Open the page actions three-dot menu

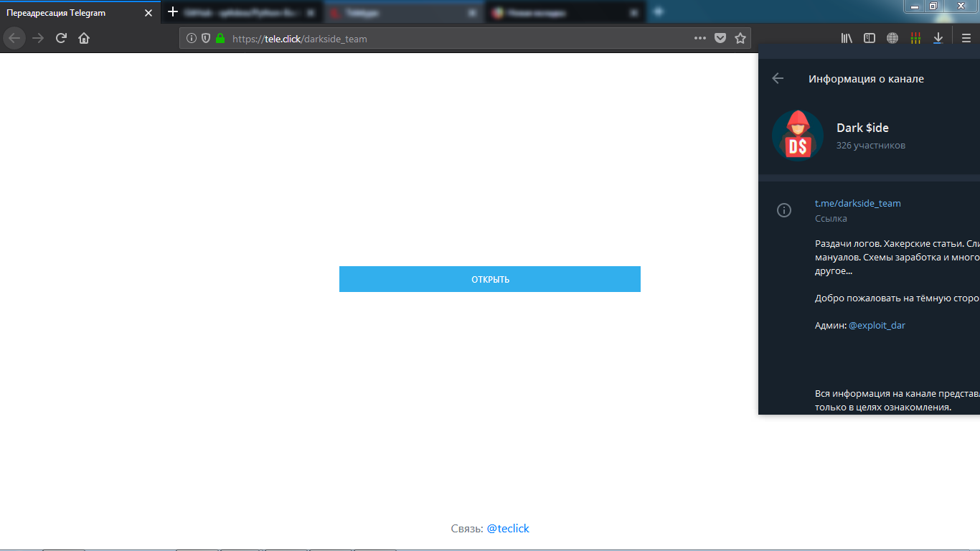click(700, 39)
